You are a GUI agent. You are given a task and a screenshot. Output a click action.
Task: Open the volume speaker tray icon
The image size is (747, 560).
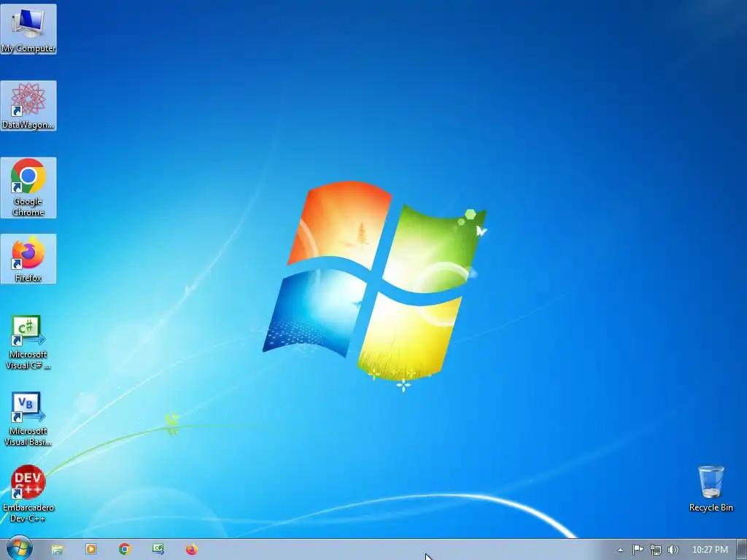pyautogui.click(x=673, y=550)
